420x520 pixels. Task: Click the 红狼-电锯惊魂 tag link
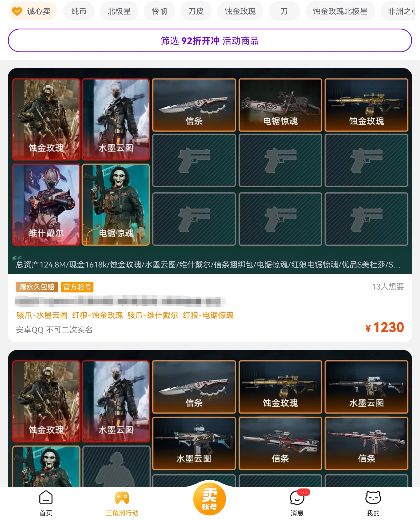[208, 315]
